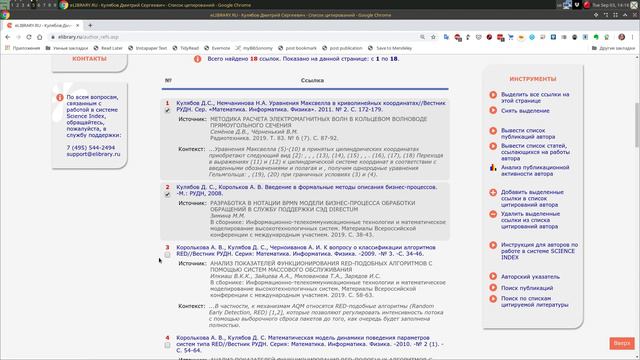Click the plus icon to add selected references

pyautogui.click(x=493, y=192)
